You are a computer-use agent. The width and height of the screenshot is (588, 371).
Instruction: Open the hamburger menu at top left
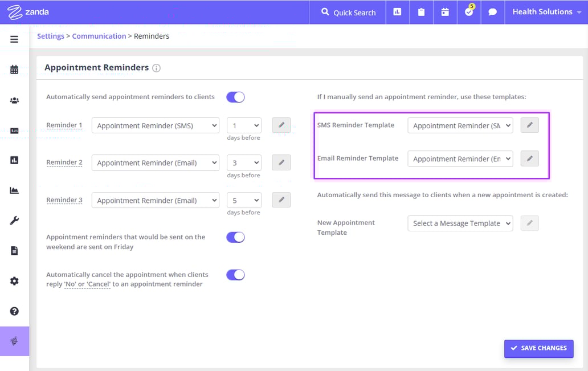coord(14,39)
